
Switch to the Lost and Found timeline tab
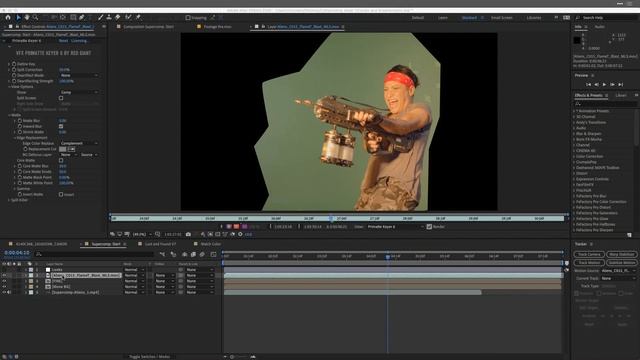(x=160, y=244)
